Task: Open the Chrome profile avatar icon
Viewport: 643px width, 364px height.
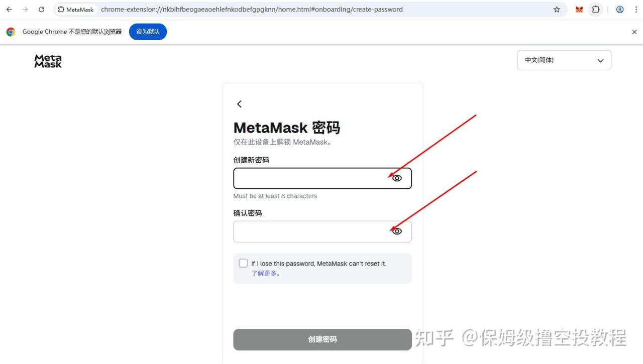Action: [x=620, y=10]
